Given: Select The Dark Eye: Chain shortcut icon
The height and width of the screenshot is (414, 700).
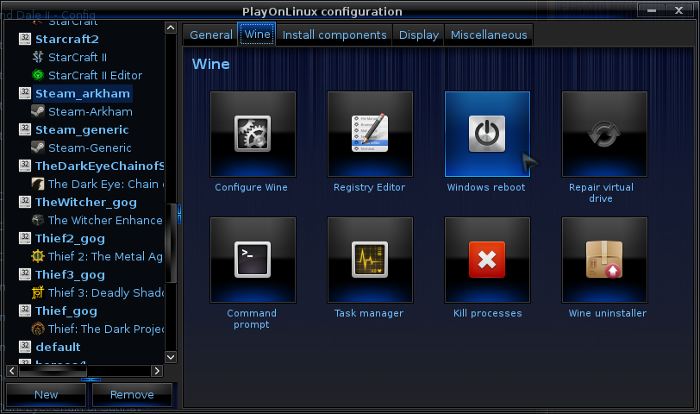Looking at the screenshot, I should [x=38, y=184].
